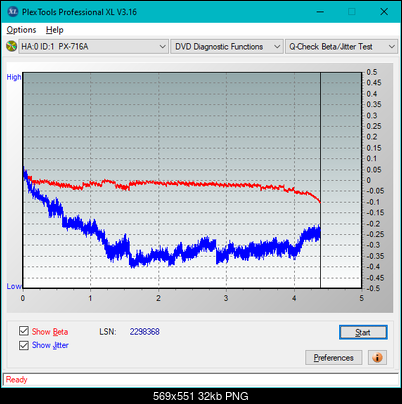Start the Beta/Jitter test
The height and width of the screenshot is (404, 402).
click(363, 332)
